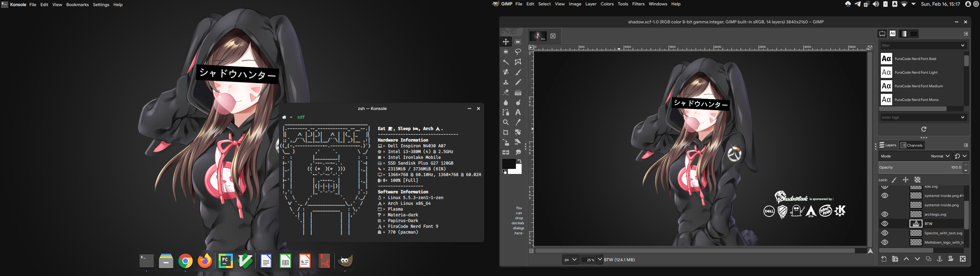Open the enter tags dropdown arrow
Image resolution: width=980 pixels, height=276 pixels.
(963, 118)
